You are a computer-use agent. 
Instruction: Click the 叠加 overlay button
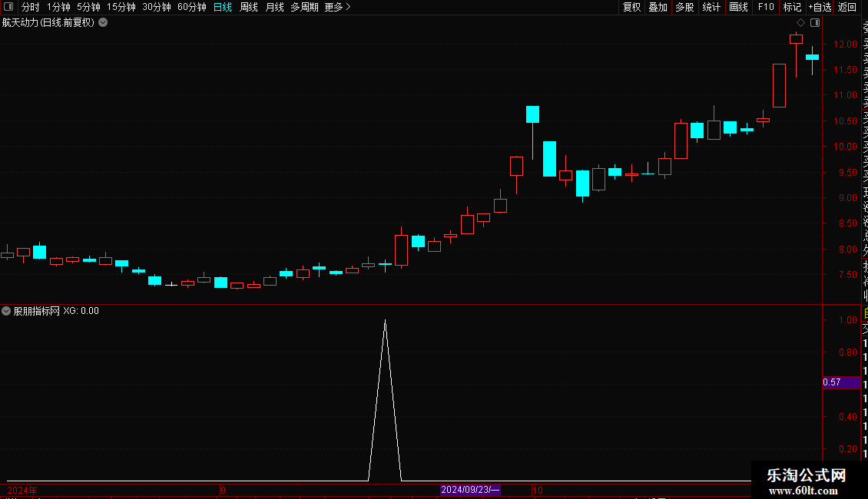(x=658, y=7)
